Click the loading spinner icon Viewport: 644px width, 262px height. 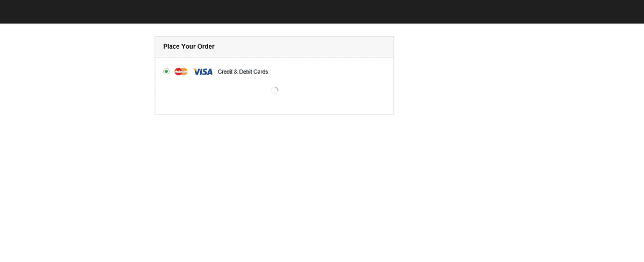click(x=275, y=91)
